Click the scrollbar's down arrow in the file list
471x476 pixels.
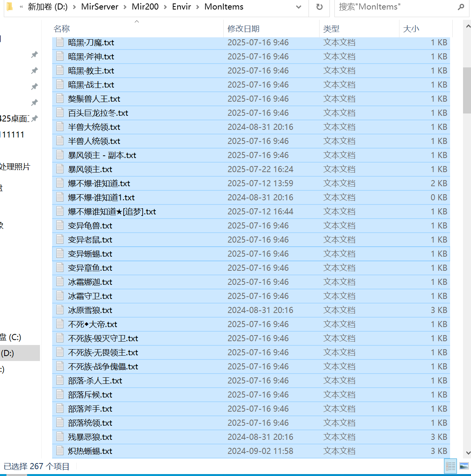(x=468, y=453)
